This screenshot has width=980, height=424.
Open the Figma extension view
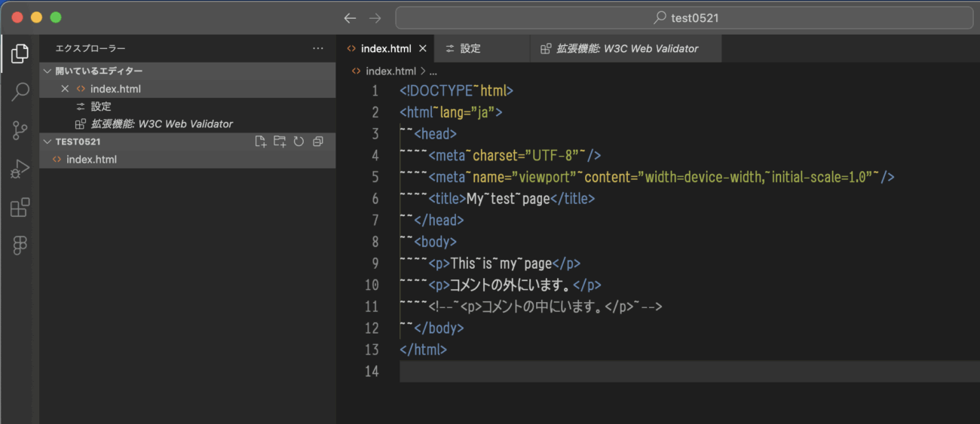pyautogui.click(x=20, y=246)
